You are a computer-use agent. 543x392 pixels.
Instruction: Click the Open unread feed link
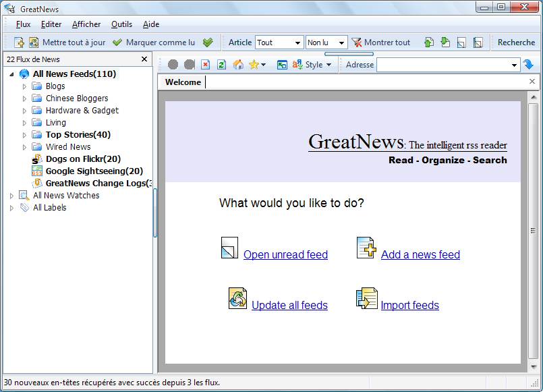(x=285, y=254)
